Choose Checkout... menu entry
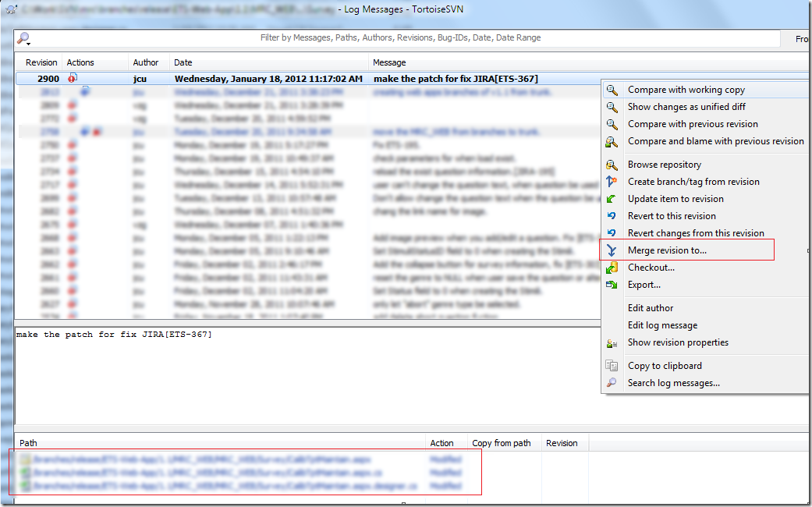This screenshot has height=507, width=812. click(x=651, y=268)
